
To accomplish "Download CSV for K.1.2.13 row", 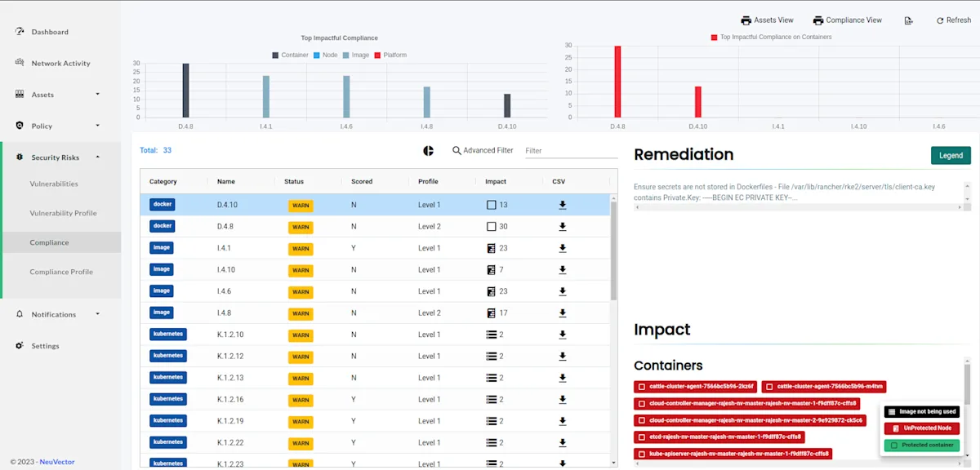I will coord(563,378).
